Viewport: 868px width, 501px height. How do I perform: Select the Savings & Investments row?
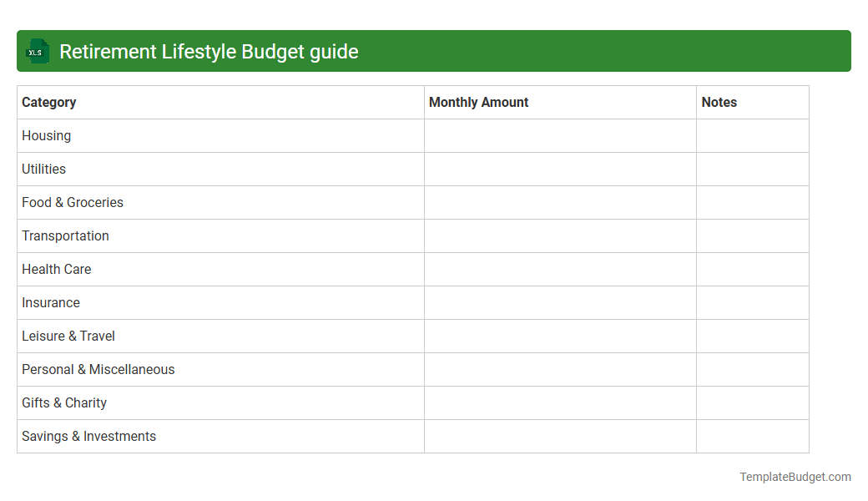click(88, 436)
